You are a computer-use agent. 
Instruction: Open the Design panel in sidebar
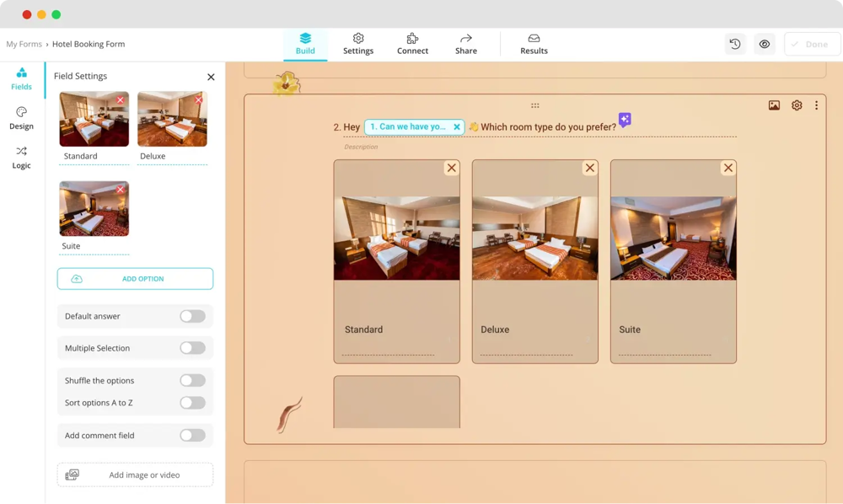point(22,118)
